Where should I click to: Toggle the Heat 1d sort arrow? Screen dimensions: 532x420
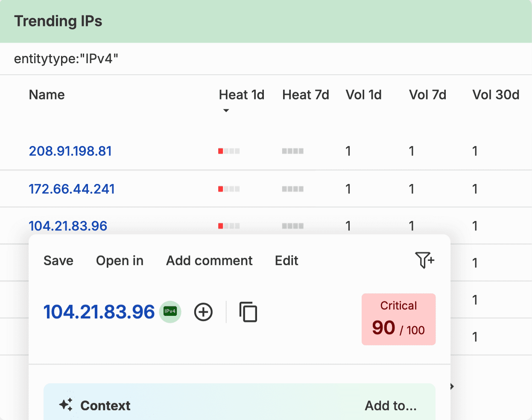[x=226, y=111]
